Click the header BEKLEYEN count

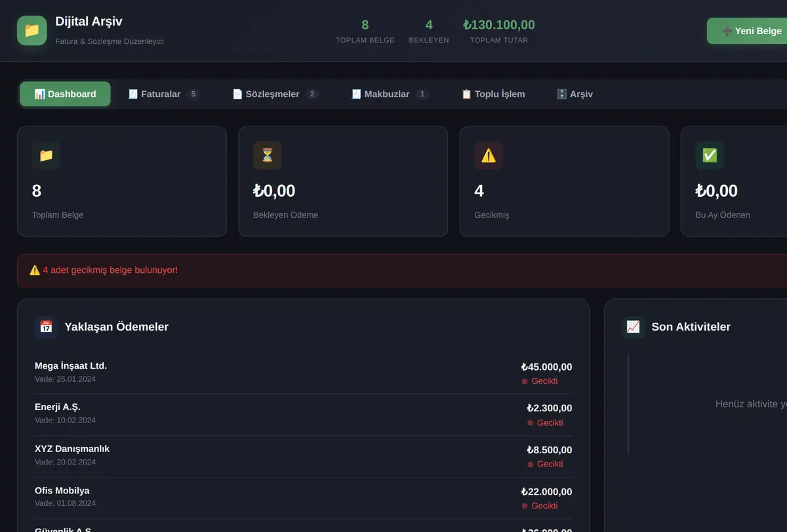(x=429, y=25)
